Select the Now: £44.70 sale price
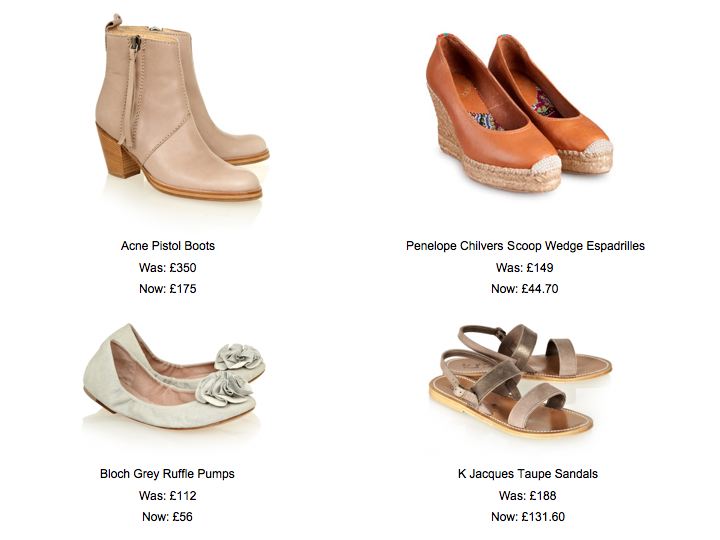 pos(525,289)
